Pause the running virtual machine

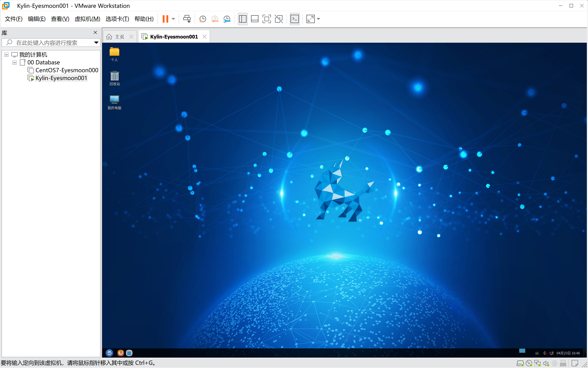click(165, 19)
